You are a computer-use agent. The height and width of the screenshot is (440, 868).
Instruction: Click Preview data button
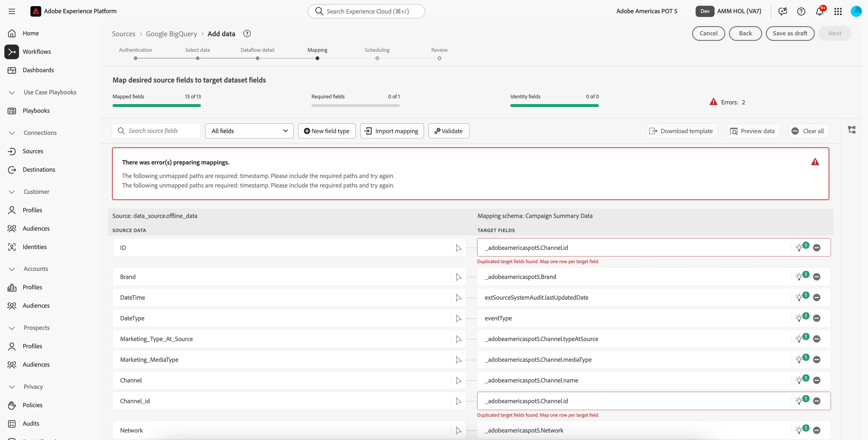(753, 131)
